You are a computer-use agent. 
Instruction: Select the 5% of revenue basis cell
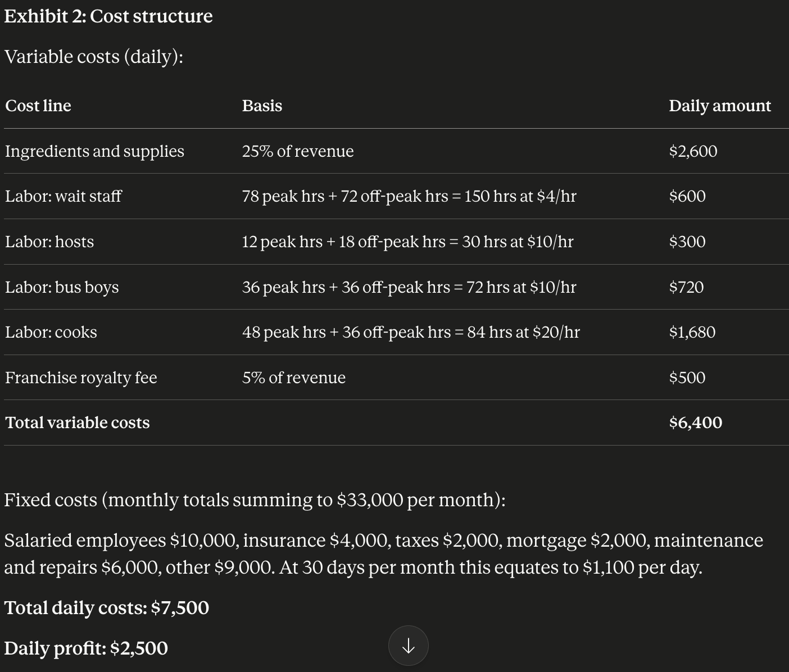(294, 378)
